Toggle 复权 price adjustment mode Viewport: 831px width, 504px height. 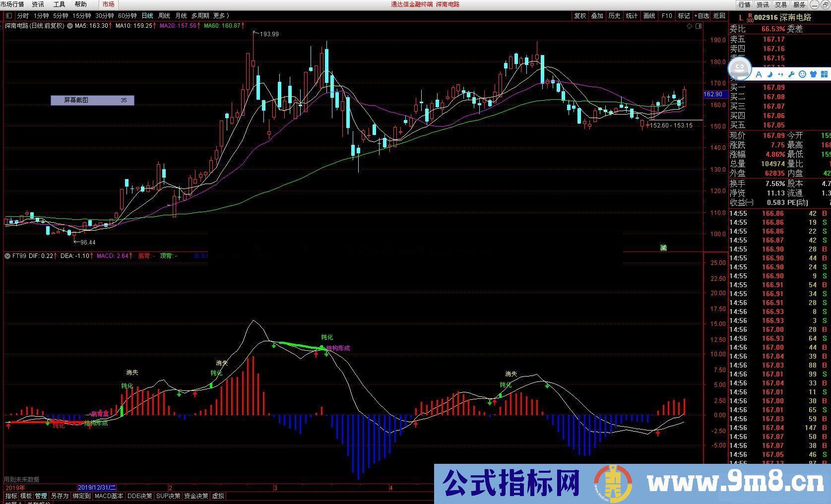[580, 15]
